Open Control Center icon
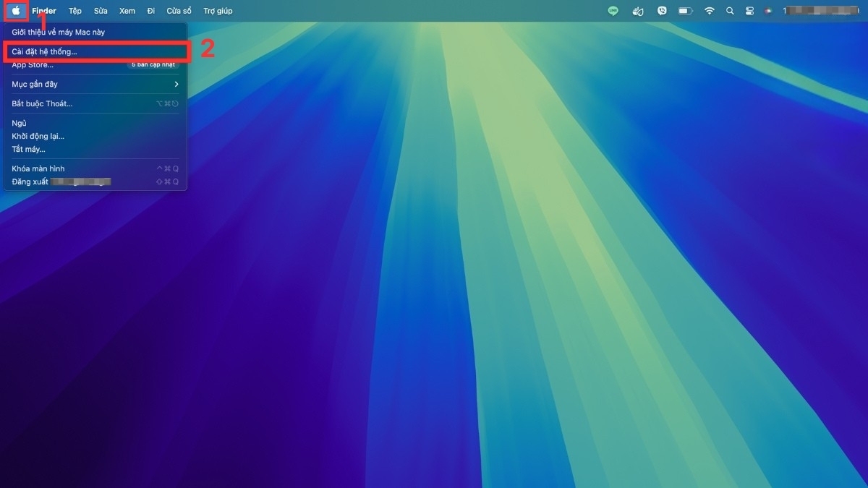The height and width of the screenshot is (488, 868). pyautogui.click(x=749, y=11)
